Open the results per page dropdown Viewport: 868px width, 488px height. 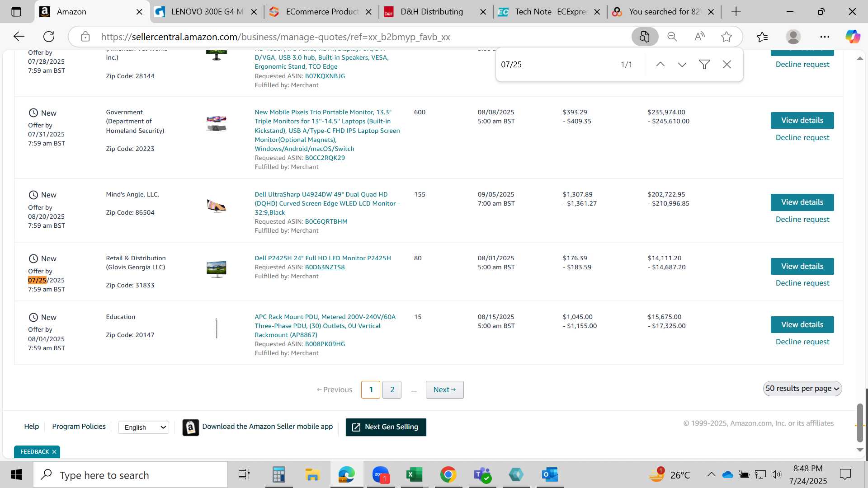[802, 389]
